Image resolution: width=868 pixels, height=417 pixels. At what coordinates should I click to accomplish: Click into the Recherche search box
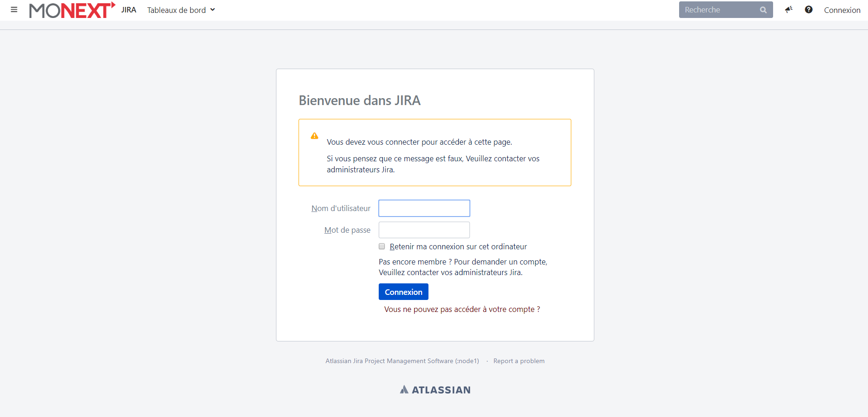coord(719,10)
